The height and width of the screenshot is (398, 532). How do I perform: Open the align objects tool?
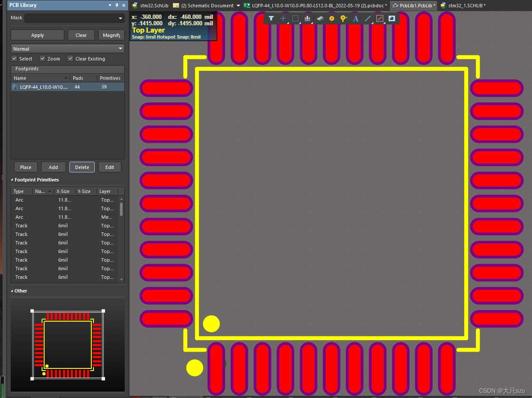[x=307, y=18]
